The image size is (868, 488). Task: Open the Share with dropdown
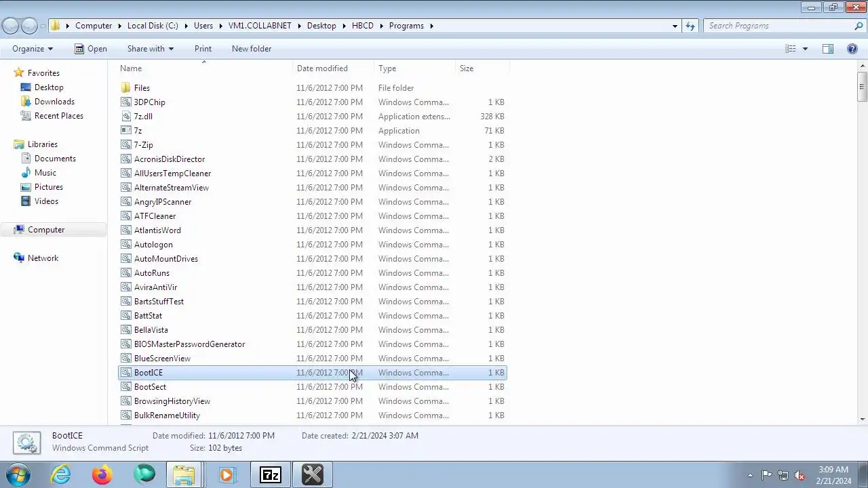click(x=151, y=49)
